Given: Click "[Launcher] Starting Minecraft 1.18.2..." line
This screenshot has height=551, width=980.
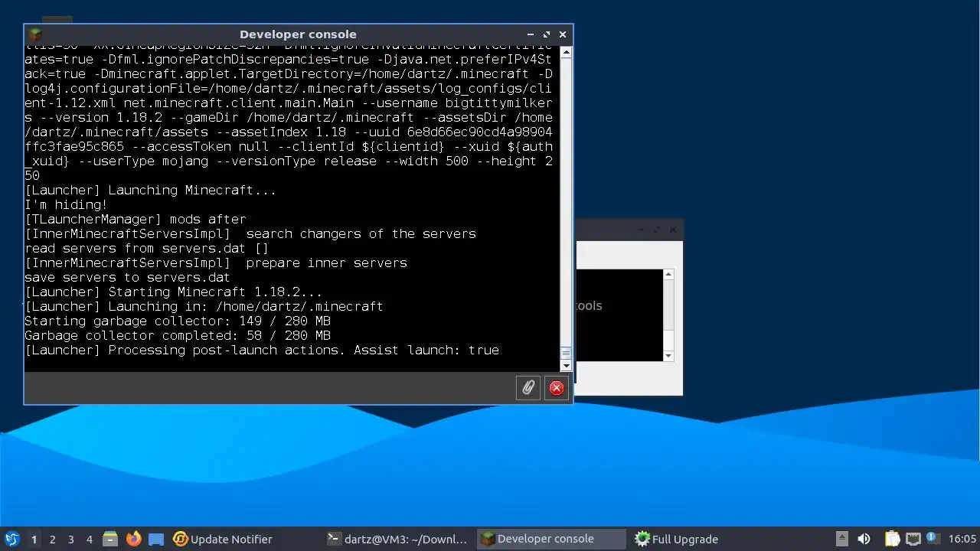Looking at the screenshot, I should point(174,292).
